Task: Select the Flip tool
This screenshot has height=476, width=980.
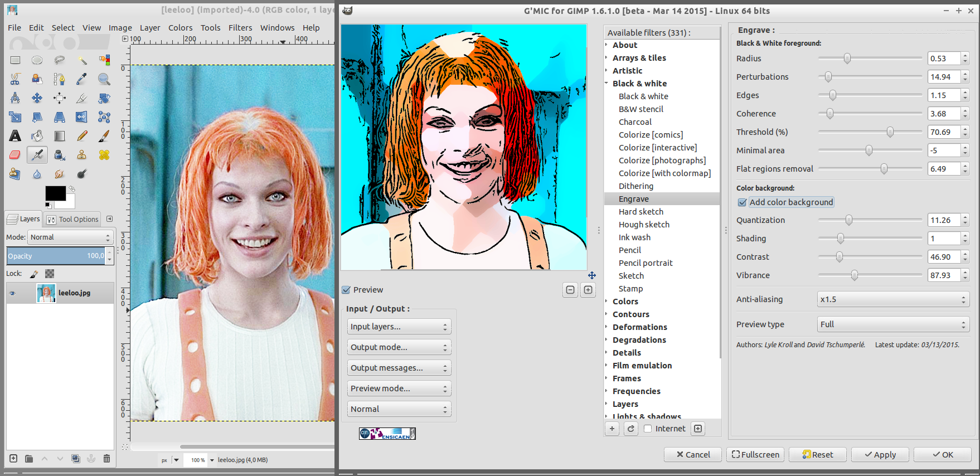Action: point(82,117)
